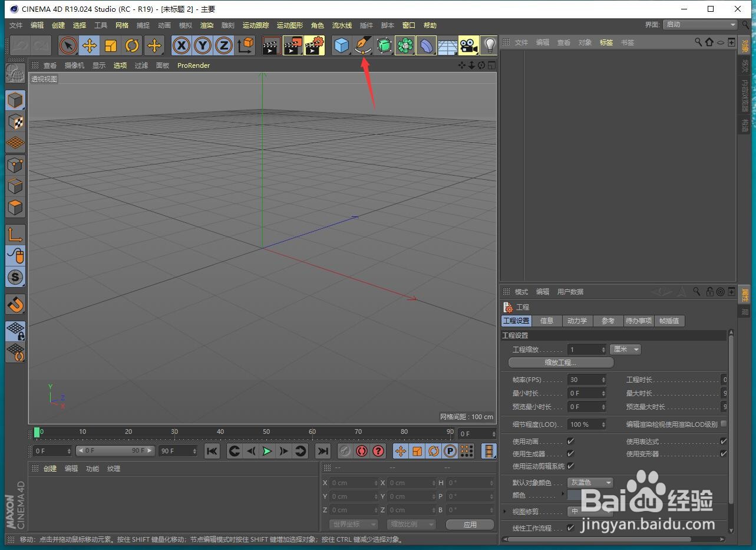Open render settings
Image resolution: width=756 pixels, height=550 pixels.
315,45
